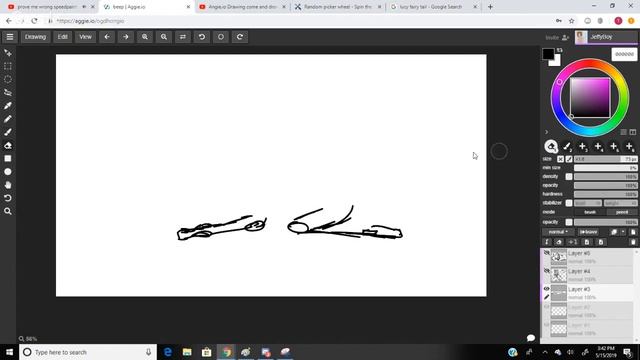Set mode to pencil
The height and width of the screenshot is (360, 640).
coord(622,212)
